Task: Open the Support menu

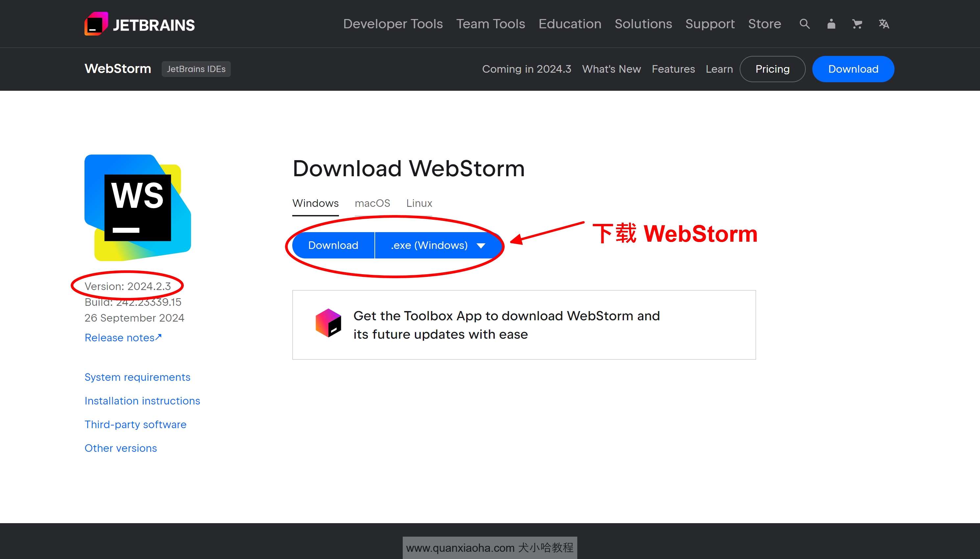Action: coord(710,24)
